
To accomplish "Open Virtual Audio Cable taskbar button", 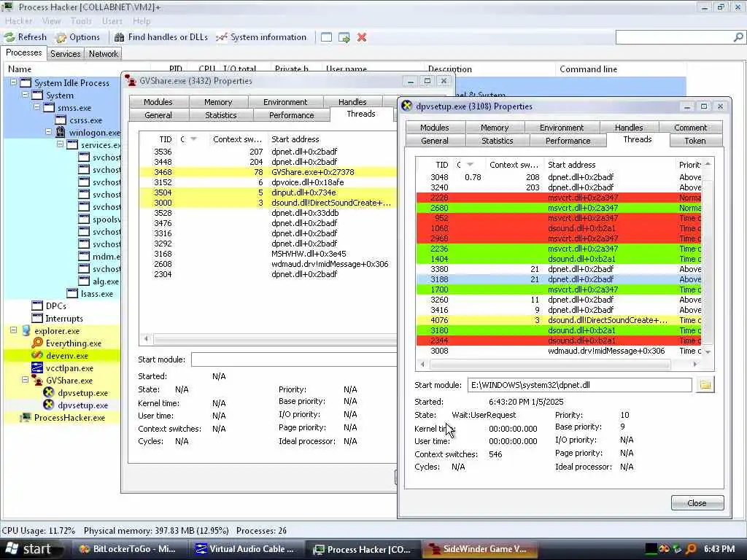I will click(x=245, y=549).
